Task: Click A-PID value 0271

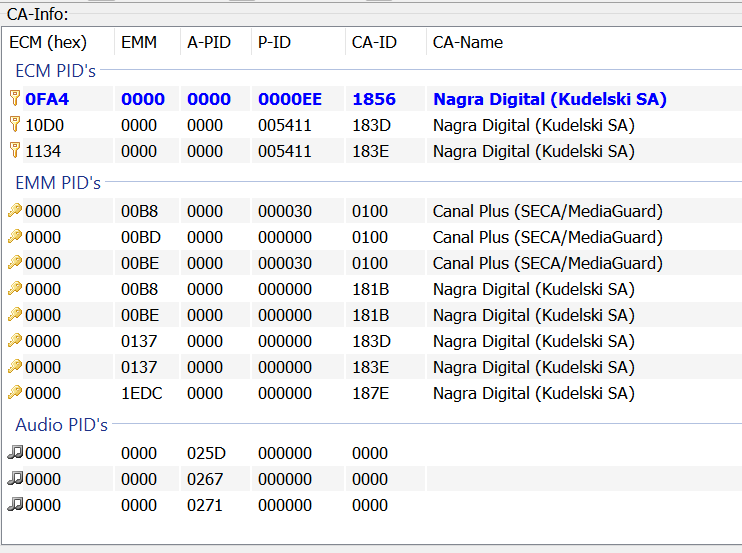Action: pos(204,505)
